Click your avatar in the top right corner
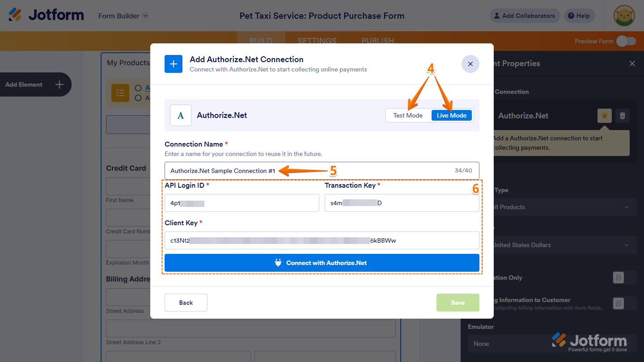 tap(624, 16)
